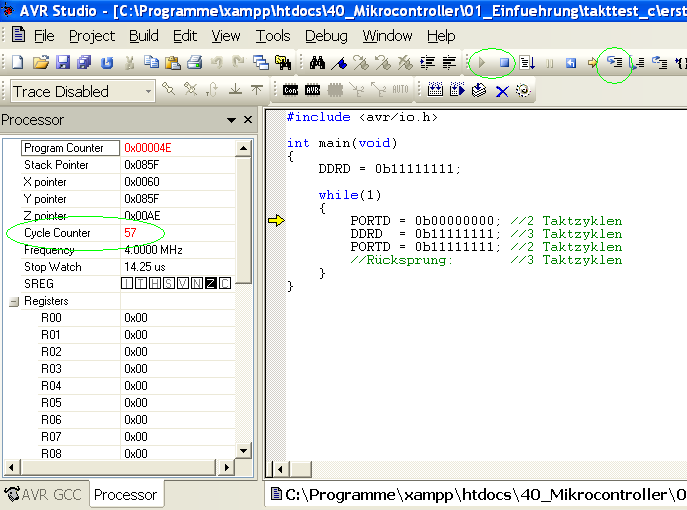Create a new file from the toolbar
This screenshot has width=687, height=510.
pyautogui.click(x=18, y=62)
